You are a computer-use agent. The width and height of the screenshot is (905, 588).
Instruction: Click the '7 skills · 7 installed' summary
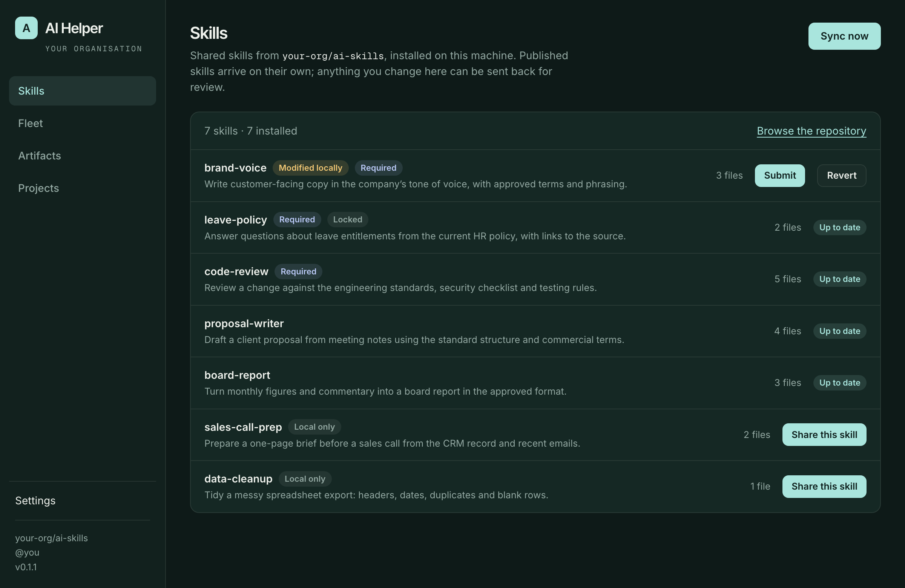(251, 131)
